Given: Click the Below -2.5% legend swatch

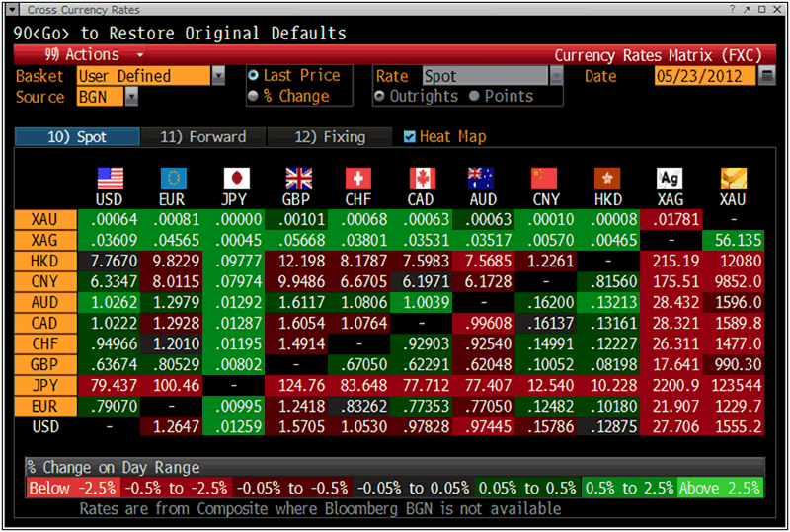Looking at the screenshot, I should point(72,488).
